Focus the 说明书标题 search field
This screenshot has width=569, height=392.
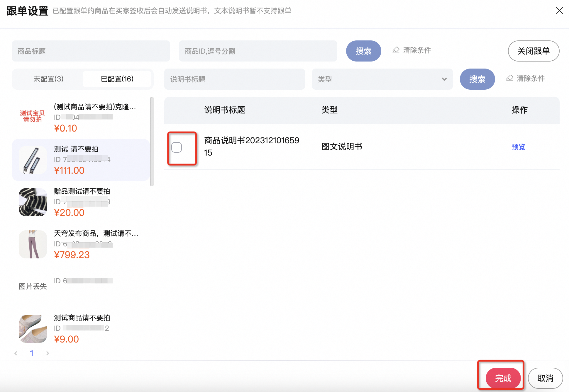pos(235,79)
